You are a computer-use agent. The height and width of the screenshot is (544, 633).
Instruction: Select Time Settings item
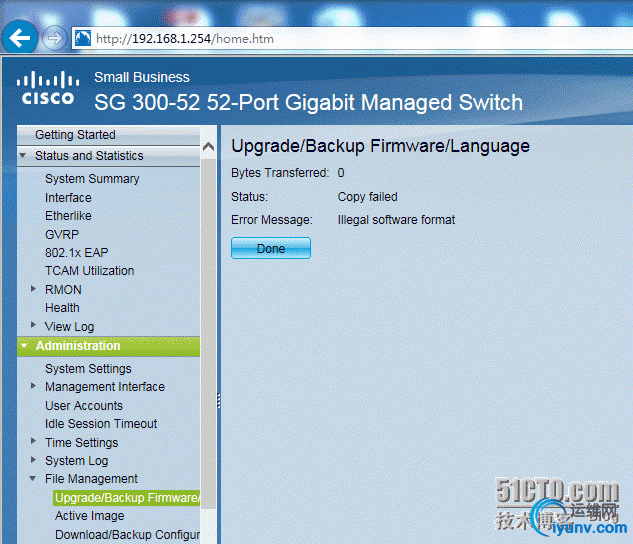[x=82, y=443]
